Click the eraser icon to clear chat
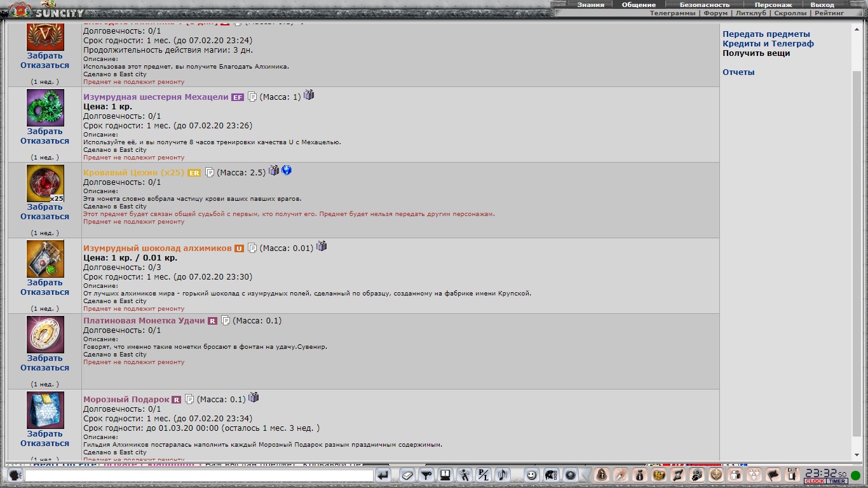 pos(407,475)
